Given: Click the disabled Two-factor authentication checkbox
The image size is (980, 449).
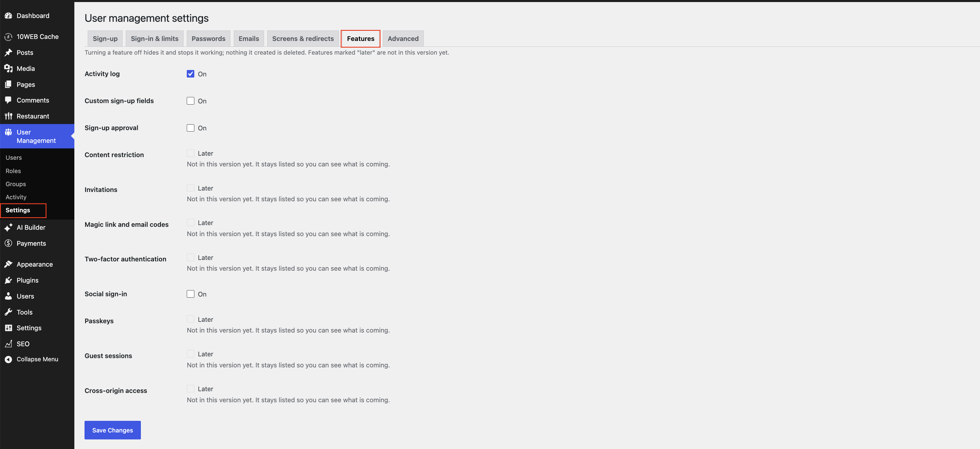Looking at the screenshot, I should pos(191,257).
